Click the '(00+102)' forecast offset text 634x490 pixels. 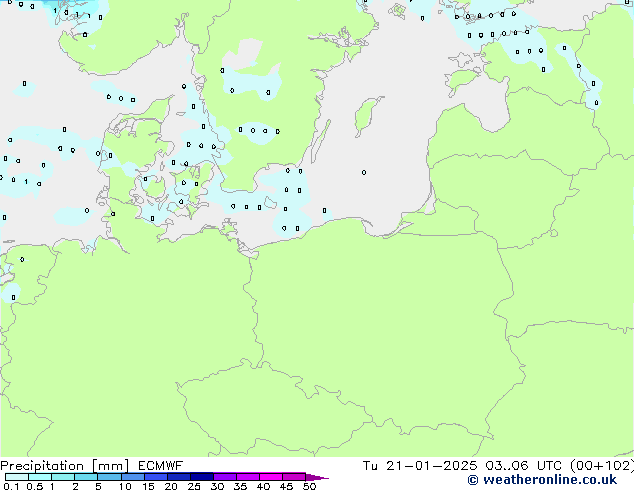click(x=602, y=466)
